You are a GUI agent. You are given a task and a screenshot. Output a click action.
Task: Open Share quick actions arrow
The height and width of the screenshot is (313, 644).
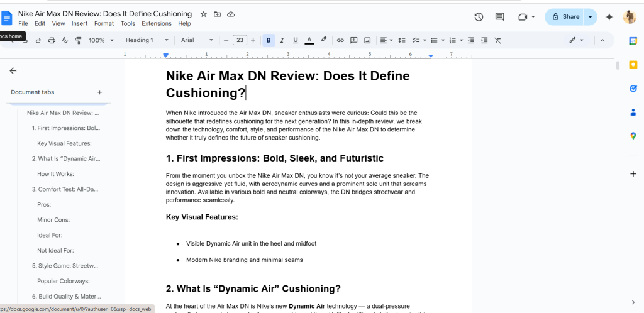(x=590, y=17)
